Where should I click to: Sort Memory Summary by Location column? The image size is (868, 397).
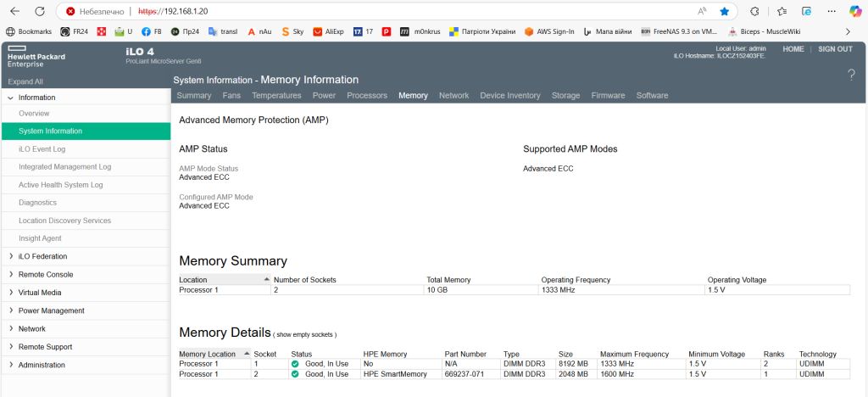coord(225,280)
